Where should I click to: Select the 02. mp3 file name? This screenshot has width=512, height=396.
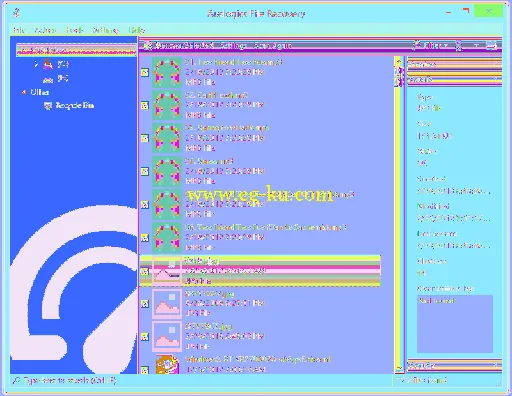click(216, 95)
